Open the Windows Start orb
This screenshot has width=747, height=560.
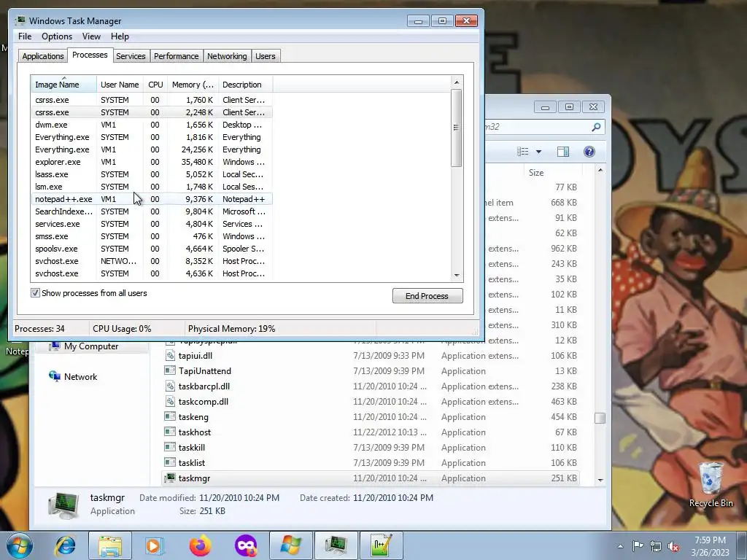pos(19,545)
